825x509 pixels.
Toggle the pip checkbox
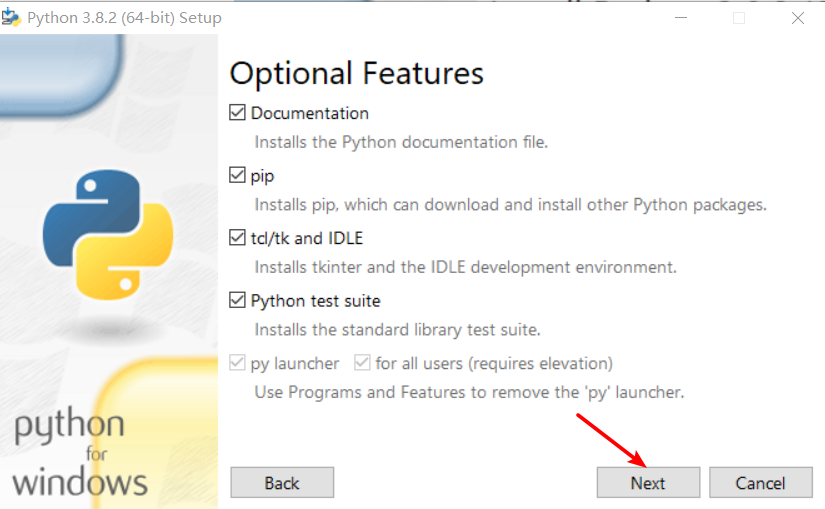[x=237, y=175]
